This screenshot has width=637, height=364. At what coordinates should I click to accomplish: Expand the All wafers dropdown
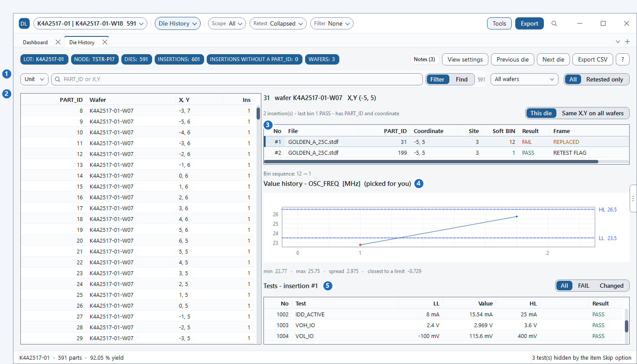[x=524, y=79]
